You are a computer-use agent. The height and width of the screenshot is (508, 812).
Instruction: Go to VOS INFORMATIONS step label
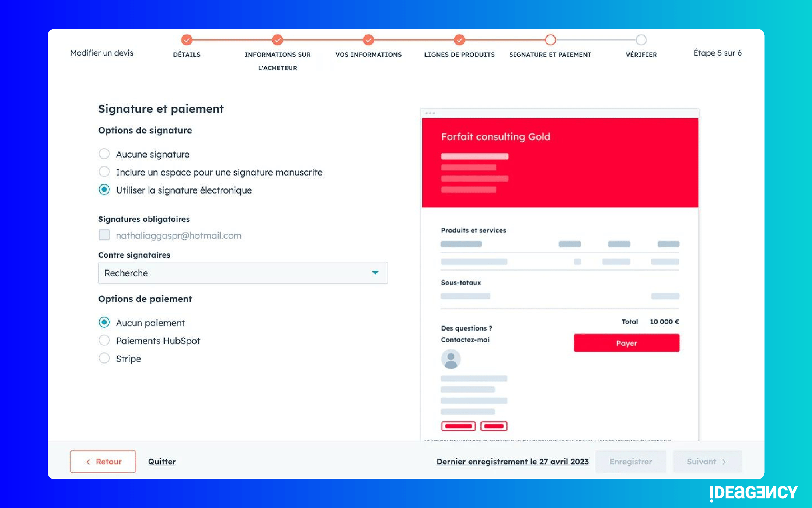point(368,55)
